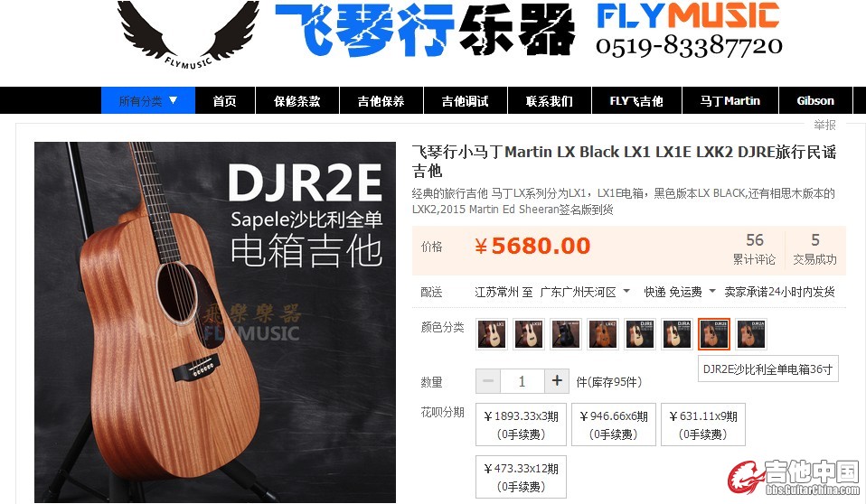Pick the ¥473.33x12期 installment plan
The image size is (866, 504).
pos(521,477)
